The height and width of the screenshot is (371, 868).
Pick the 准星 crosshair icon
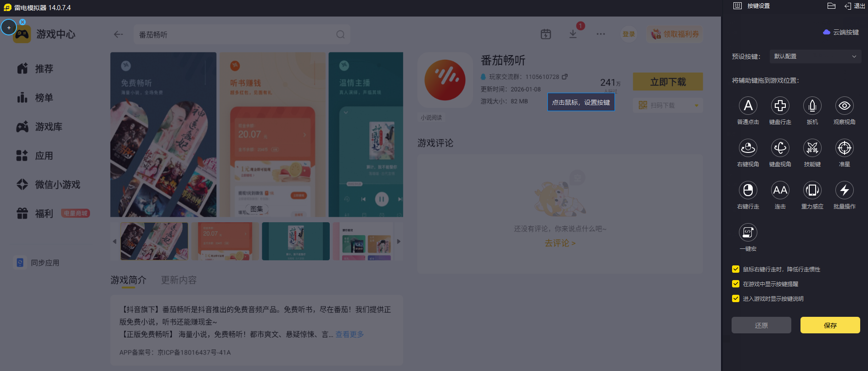(x=845, y=148)
